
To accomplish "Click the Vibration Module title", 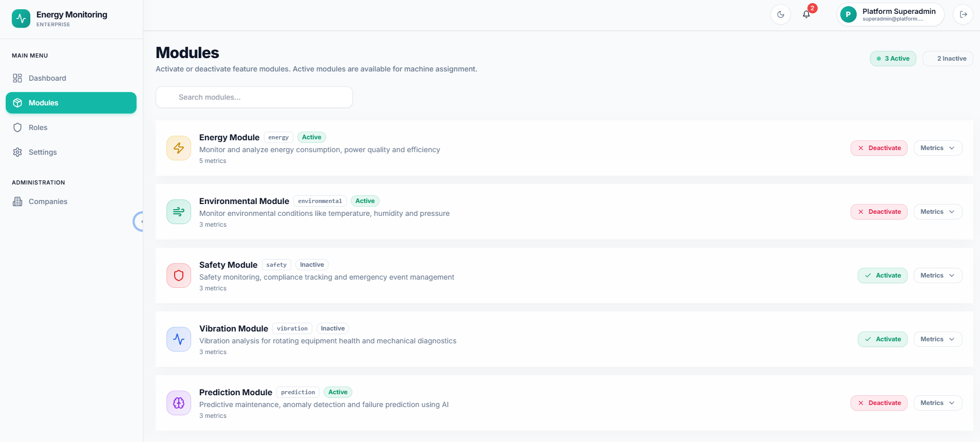I will click(x=234, y=328).
